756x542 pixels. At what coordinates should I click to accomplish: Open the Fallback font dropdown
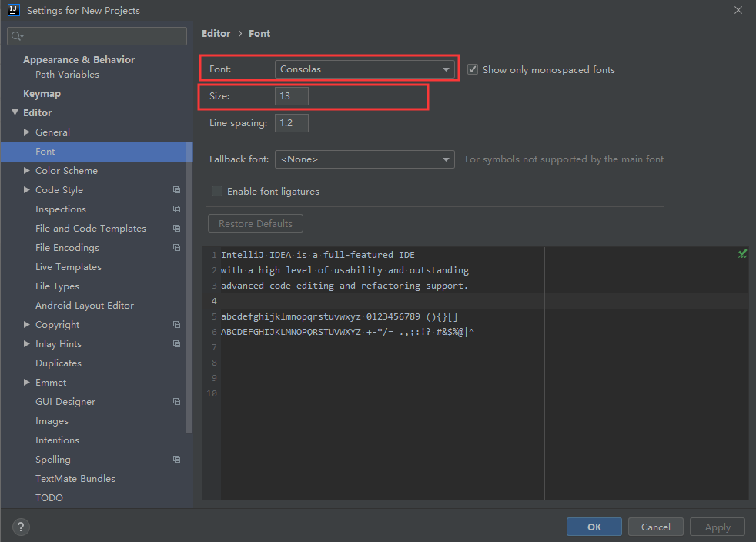point(364,159)
